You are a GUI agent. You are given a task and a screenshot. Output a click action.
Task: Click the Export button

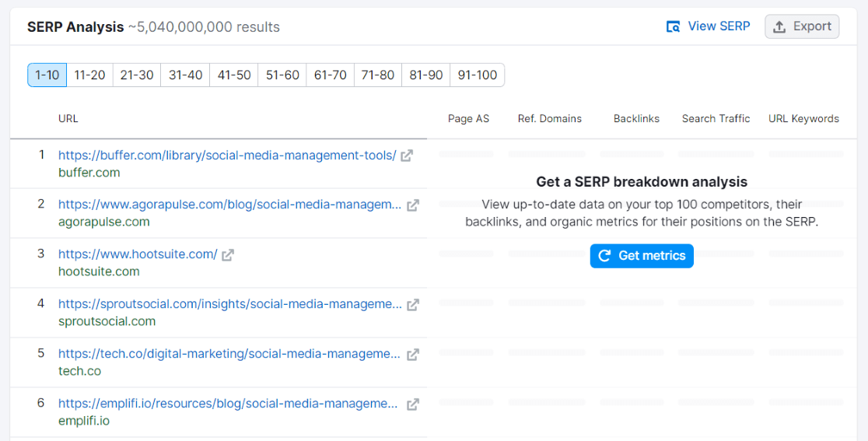click(802, 26)
